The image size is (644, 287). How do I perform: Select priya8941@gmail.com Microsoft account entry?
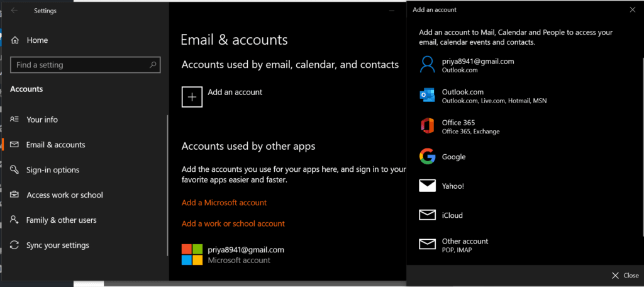pyautogui.click(x=233, y=254)
